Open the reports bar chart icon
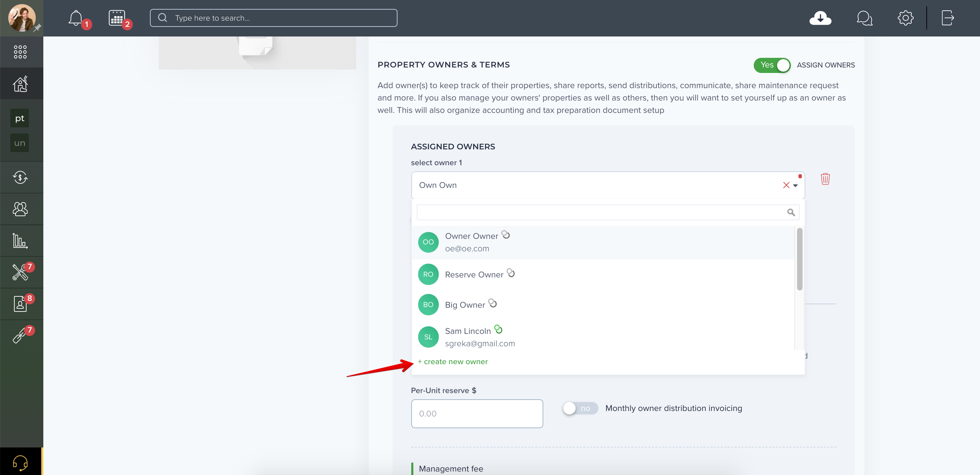 [x=20, y=240]
